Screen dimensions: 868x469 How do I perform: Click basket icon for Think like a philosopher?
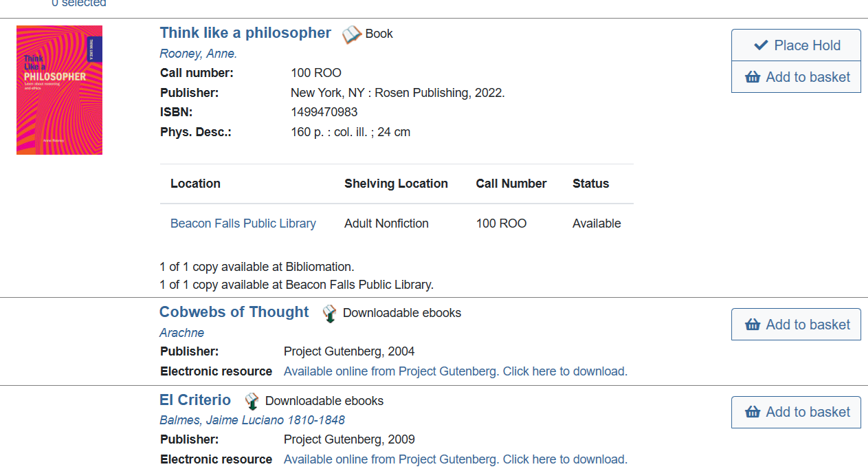pos(753,77)
